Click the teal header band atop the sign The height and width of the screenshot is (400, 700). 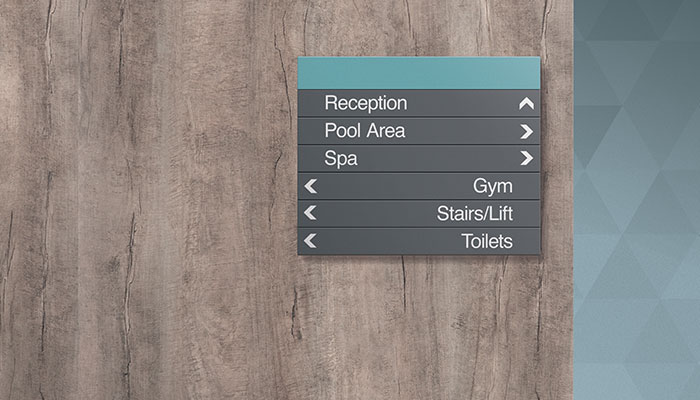point(419,73)
